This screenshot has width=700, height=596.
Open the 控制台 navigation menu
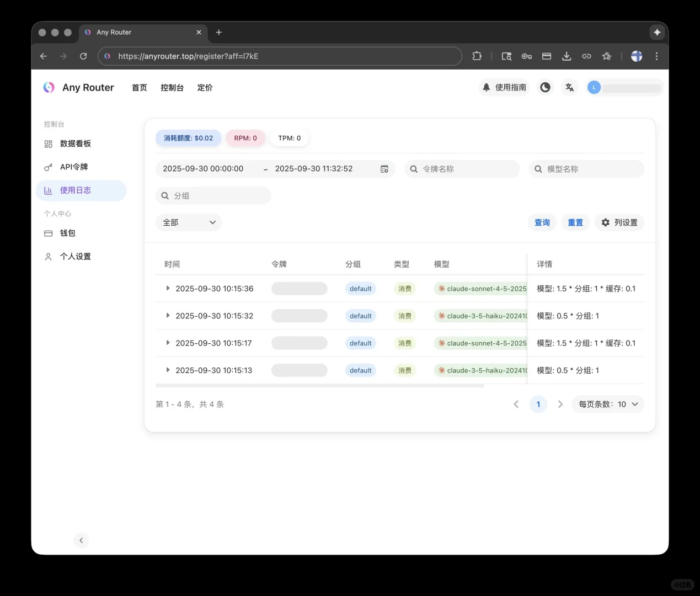(172, 87)
